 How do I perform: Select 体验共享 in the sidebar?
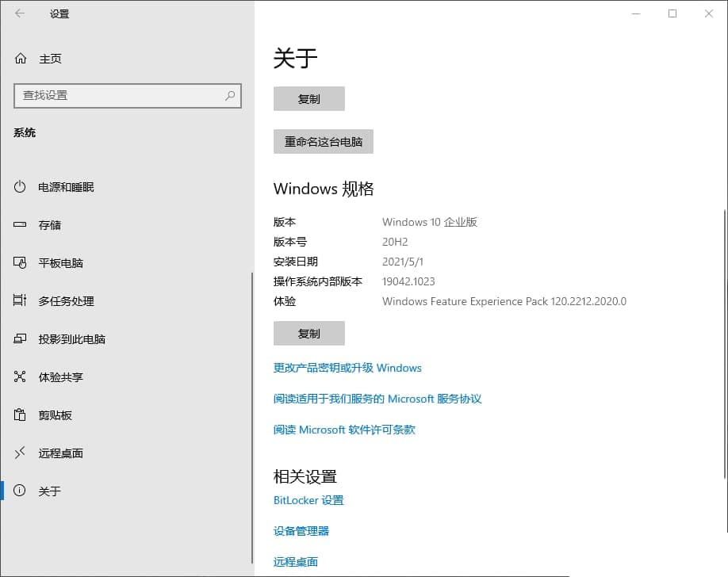tap(126, 377)
